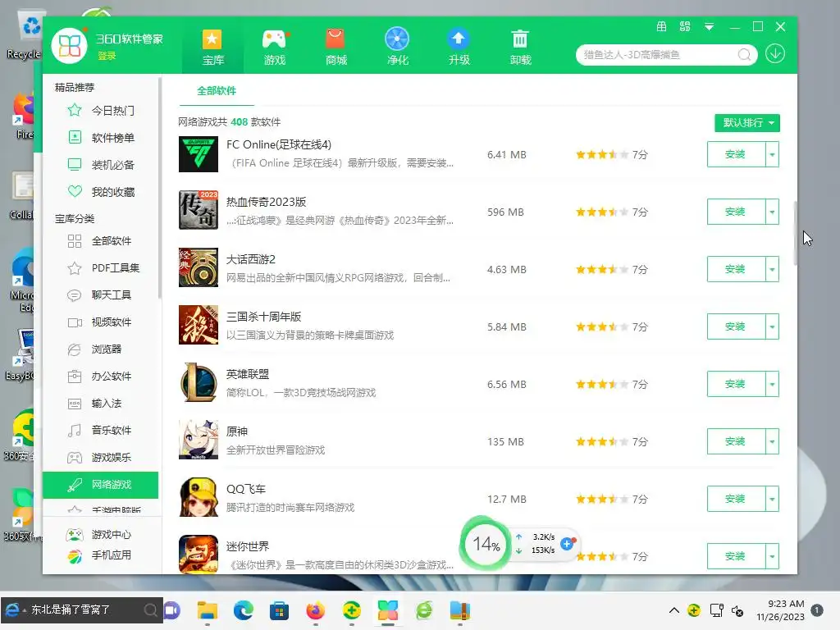840x630 pixels.
Task: Install 英雄联盟
Action: pyautogui.click(x=736, y=384)
